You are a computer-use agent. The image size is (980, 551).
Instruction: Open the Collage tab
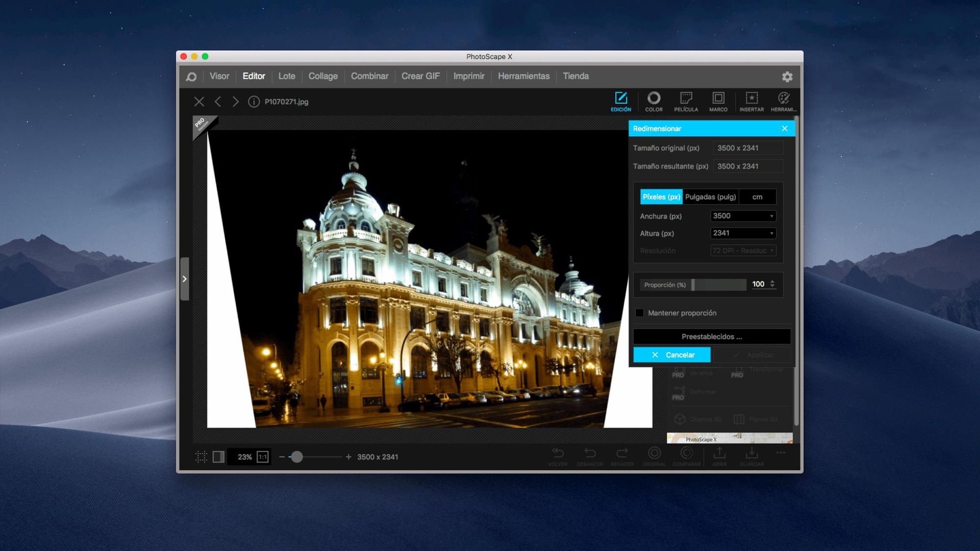[x=323, y=76]
